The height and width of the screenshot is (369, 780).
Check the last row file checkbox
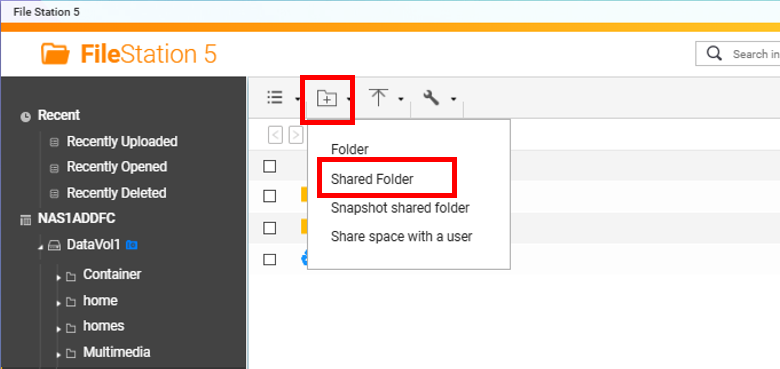(x=270, y=259)
